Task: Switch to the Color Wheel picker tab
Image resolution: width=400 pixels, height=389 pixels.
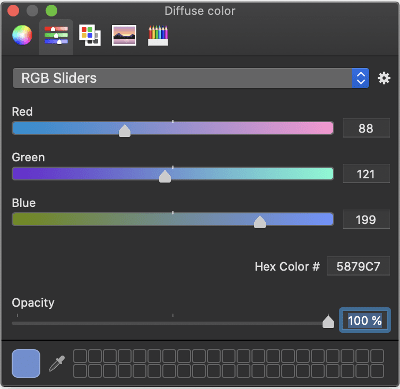Action: [22, 35]
